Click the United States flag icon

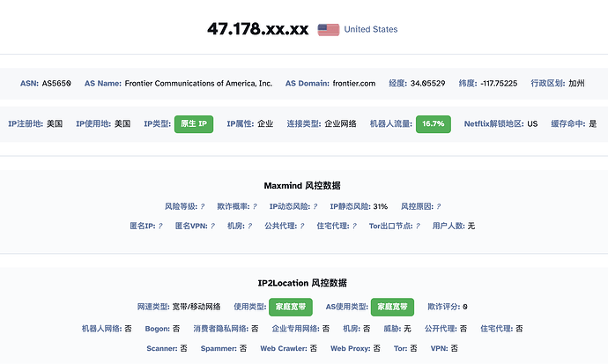[329, 29]
